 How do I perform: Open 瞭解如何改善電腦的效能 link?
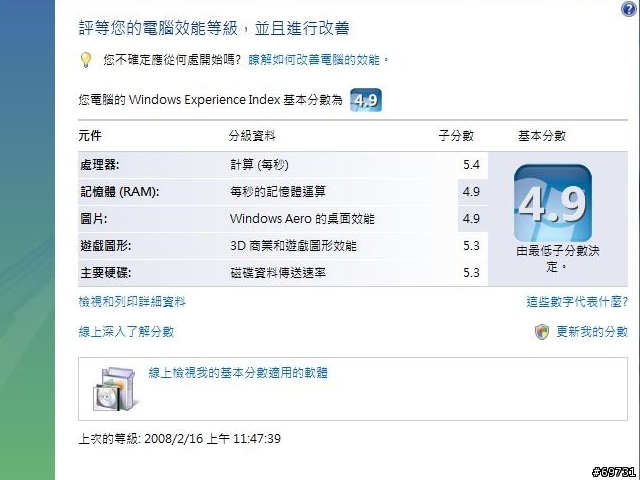click(x=318, y=60)
